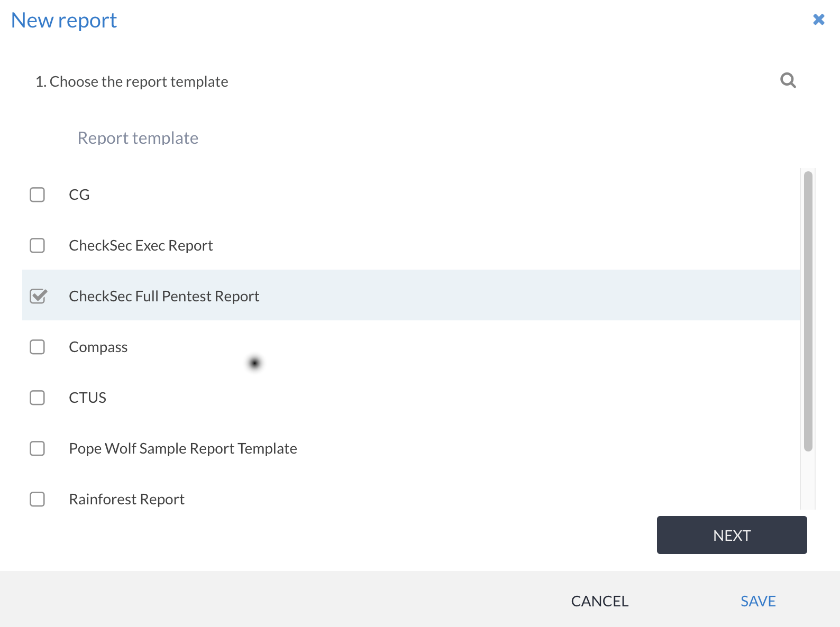Viewport: 840px width, 627px height.
Task: Select the Compass template label
Action: (98, 347)
